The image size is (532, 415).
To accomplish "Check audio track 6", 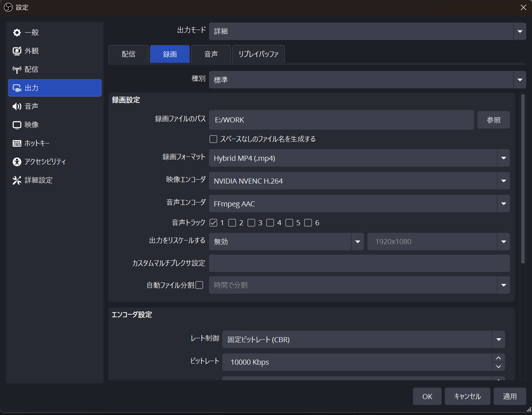I will point(308,223).
